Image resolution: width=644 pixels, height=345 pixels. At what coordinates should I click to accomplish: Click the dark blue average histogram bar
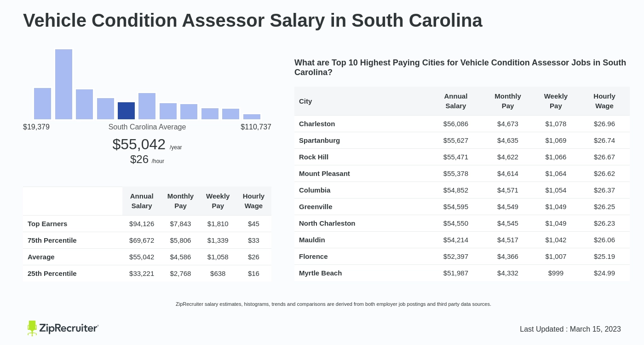tap(126, 111)
